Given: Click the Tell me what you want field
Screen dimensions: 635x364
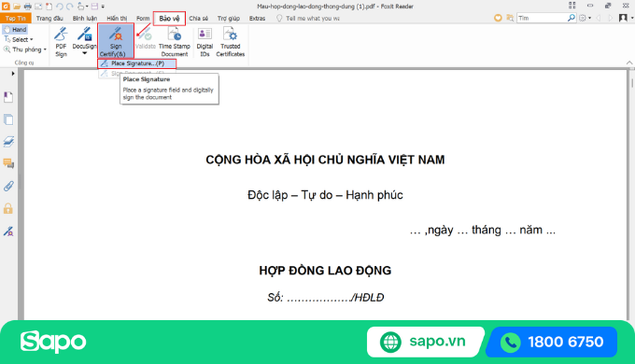Looking at the screenshot, I should tap(313, 19).
